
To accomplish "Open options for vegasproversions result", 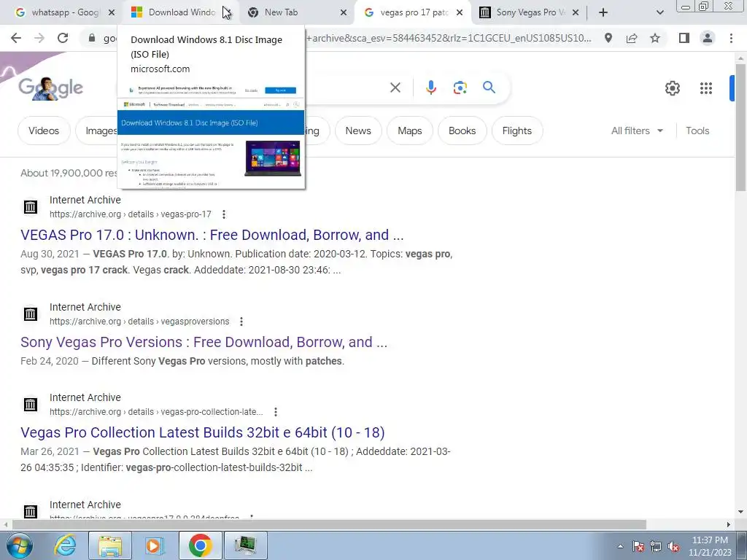I will (241, 322).
